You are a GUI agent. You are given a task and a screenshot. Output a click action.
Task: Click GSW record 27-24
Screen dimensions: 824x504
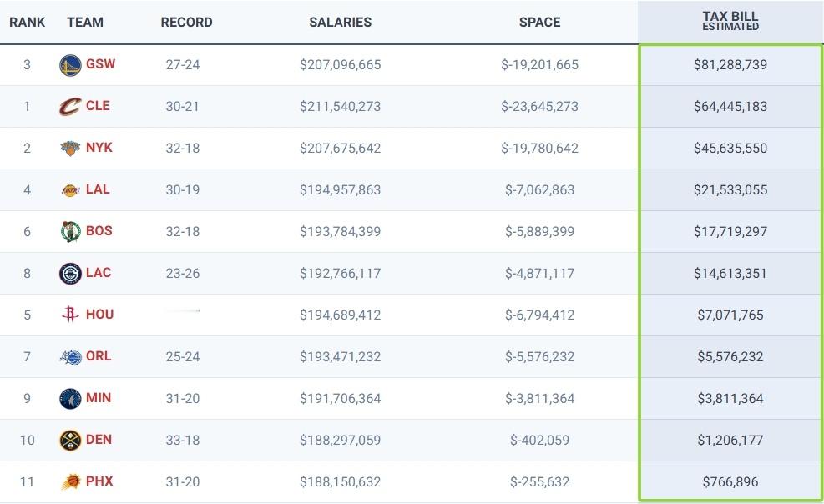(x=182, y=64)
